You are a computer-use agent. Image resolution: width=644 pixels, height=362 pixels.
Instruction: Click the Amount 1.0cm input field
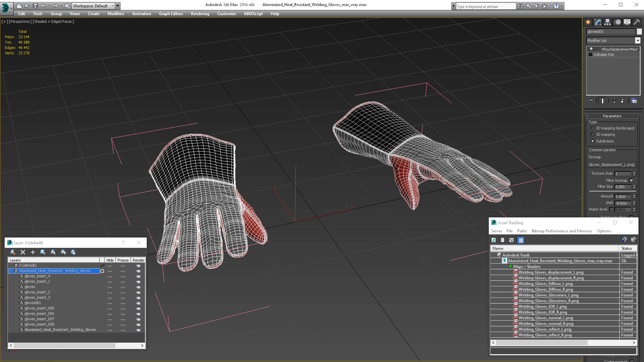click(623, 196)
